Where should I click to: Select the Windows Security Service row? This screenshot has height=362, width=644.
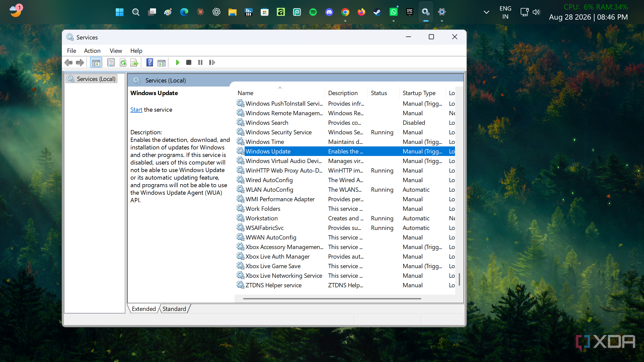(x=346, y=132)
